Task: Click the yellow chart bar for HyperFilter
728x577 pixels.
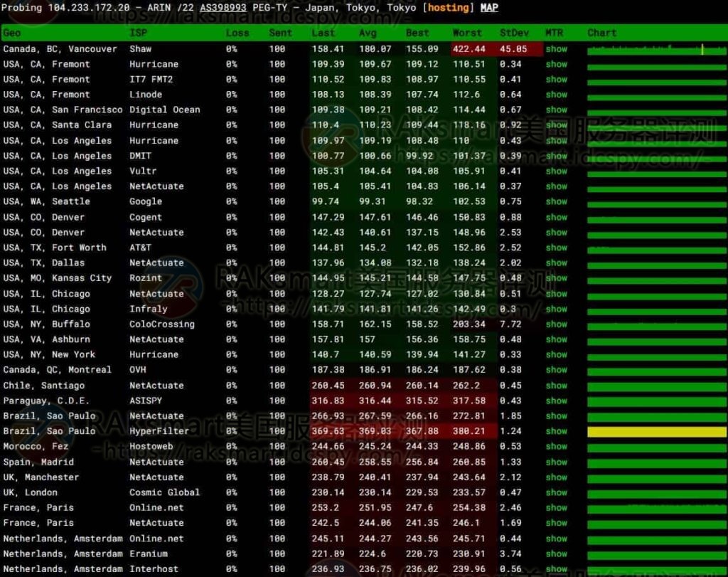Action: (657, 432)
